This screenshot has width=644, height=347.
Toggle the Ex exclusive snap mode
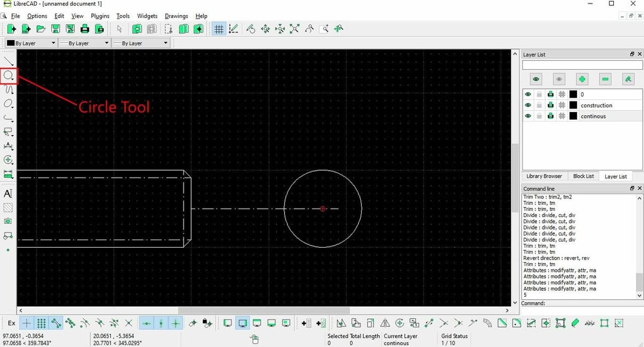pos(11,323)
